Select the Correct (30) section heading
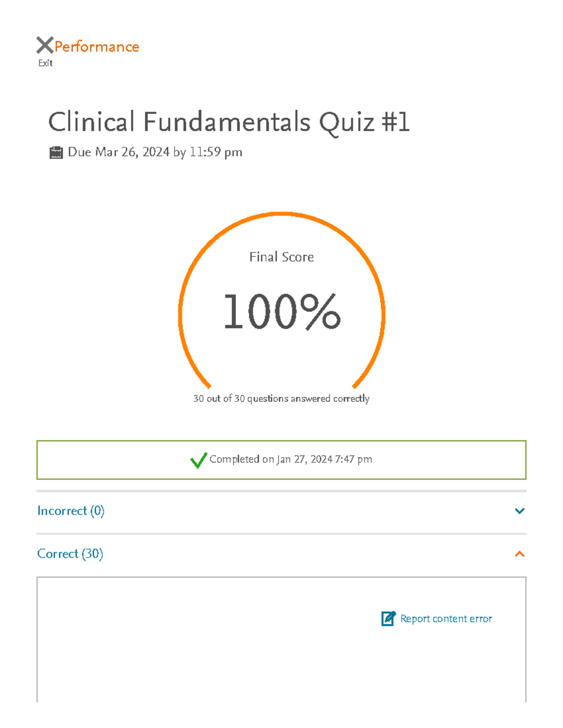Viewport: 563px width, 728px height. [69, 554]
